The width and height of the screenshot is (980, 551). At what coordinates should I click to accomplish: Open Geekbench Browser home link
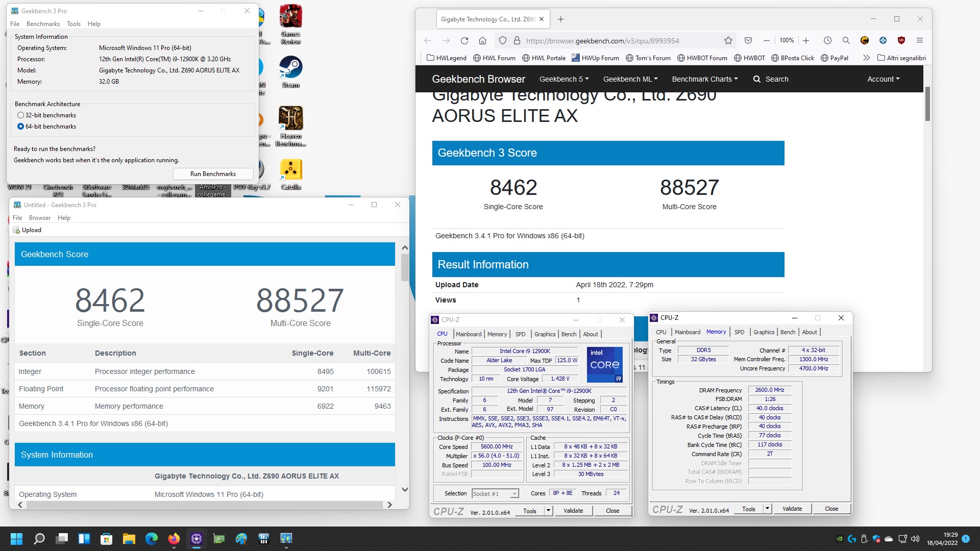pyautogui.click(x=478, y=79)
